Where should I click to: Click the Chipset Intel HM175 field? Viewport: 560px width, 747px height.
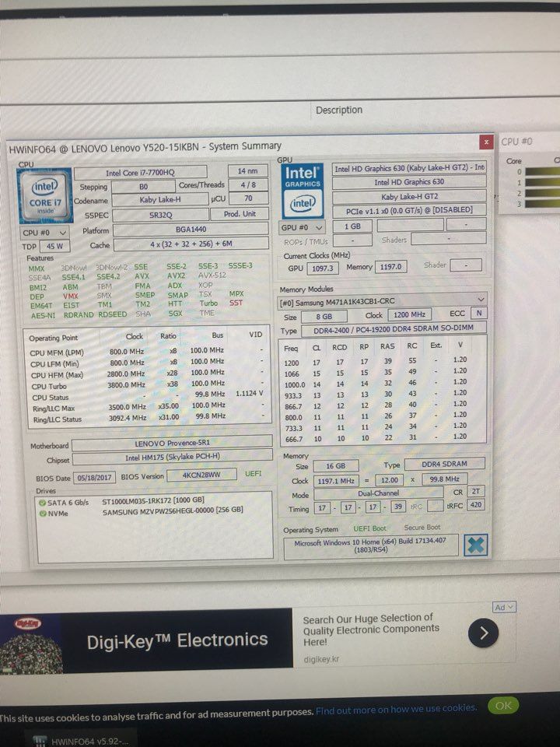tap(173, 457)
